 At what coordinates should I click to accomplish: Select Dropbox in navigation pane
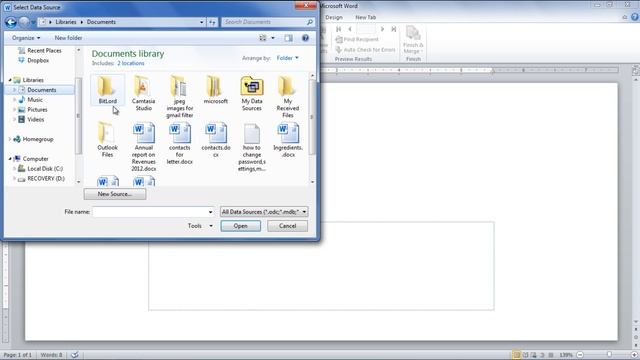[34, 60]
